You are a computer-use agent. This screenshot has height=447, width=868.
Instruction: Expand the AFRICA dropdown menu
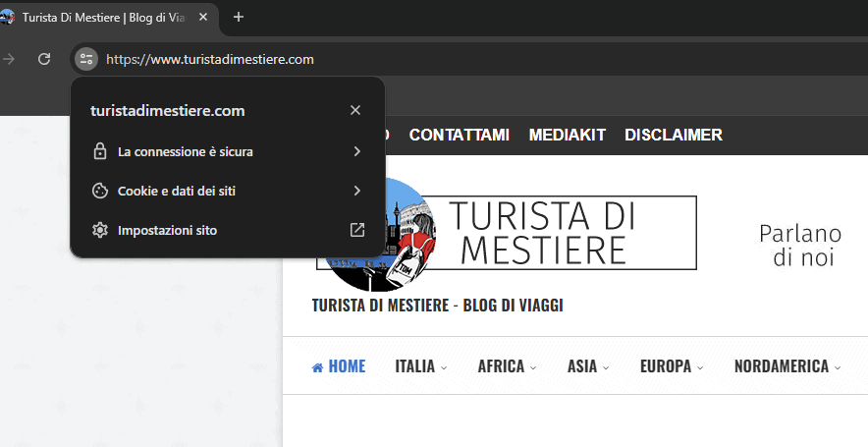[x=507, y=366]
